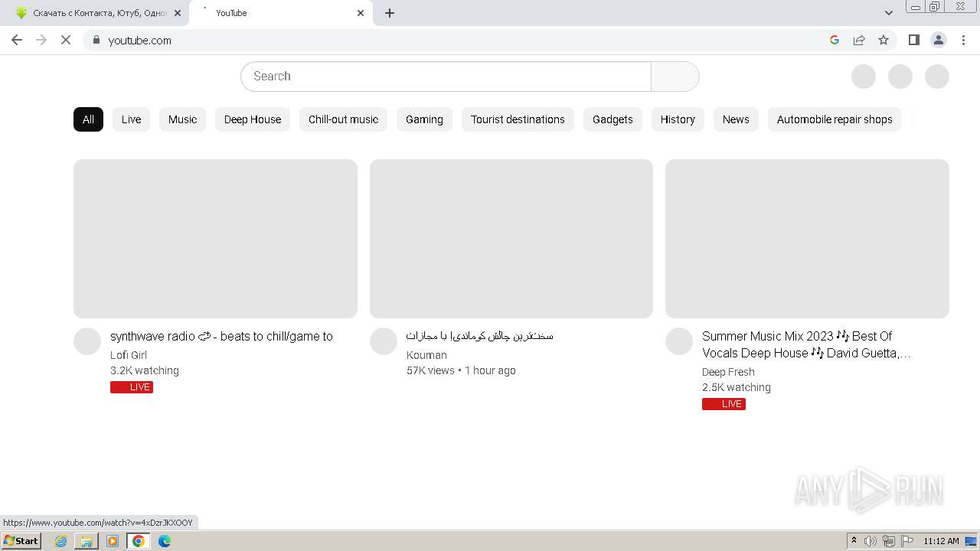Open the Chrome profile avatar

938,40
